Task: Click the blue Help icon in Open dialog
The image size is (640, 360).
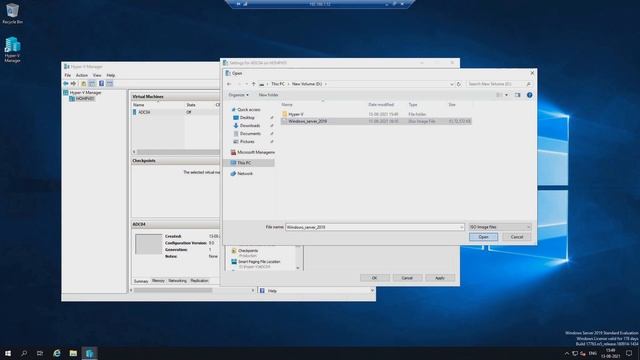Action: tap(529, 95)
